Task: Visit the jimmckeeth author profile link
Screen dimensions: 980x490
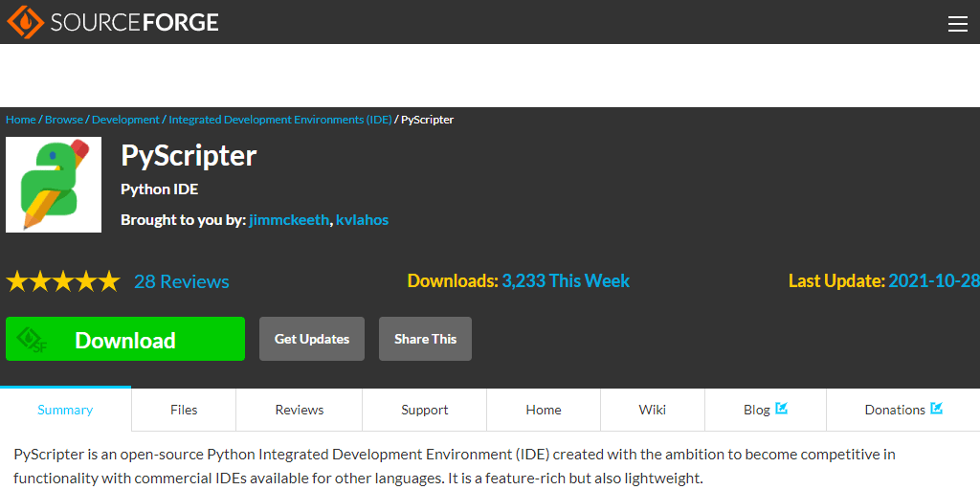Action: [x=289, y=220]
